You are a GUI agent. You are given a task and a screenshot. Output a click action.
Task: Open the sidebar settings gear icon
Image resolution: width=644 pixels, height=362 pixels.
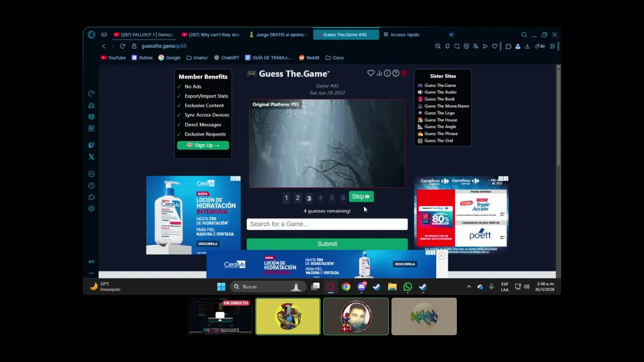coord(91,209)
